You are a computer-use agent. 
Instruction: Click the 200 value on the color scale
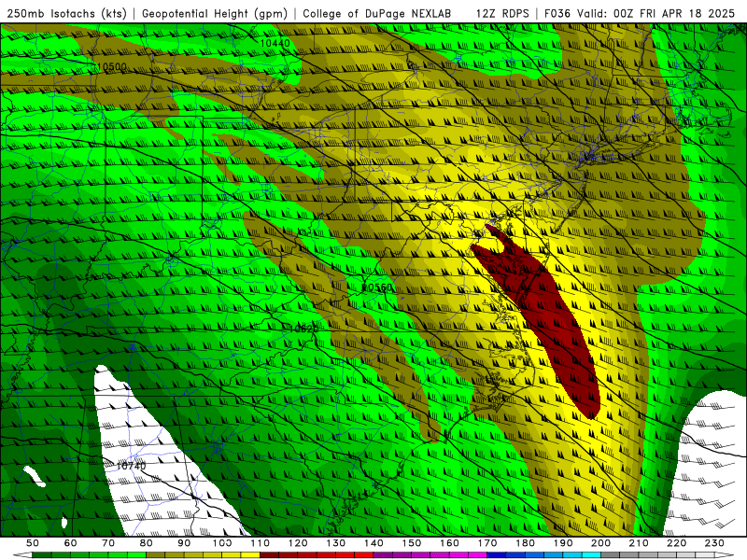(x=600, y=543)
